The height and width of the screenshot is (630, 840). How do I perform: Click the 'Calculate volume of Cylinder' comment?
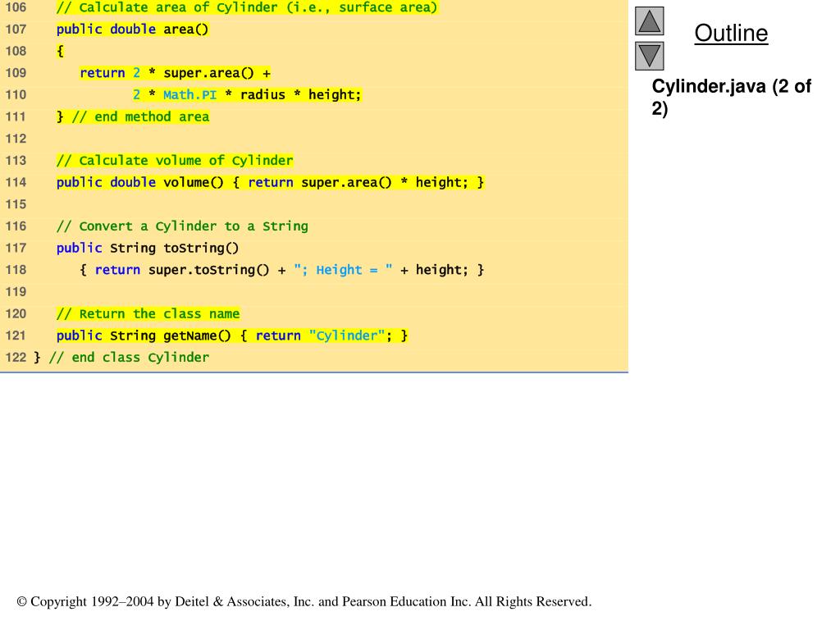click(175, 161)
